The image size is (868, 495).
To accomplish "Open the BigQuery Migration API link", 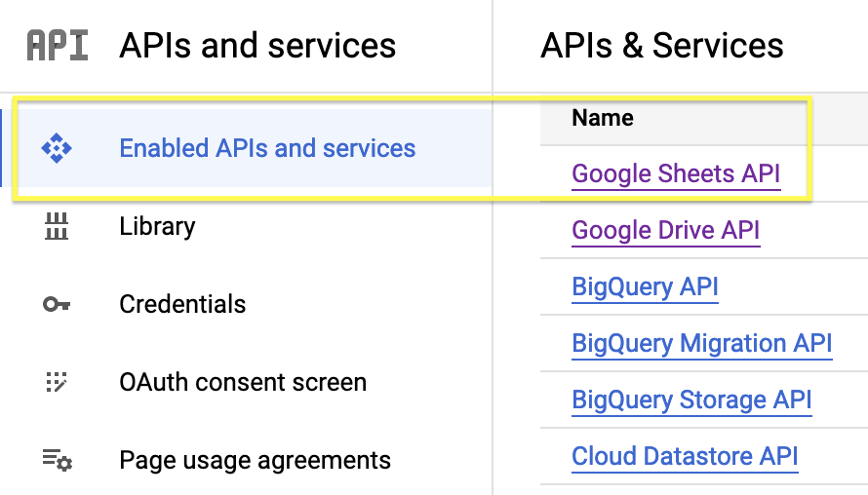I will click(x=702, y=343).
